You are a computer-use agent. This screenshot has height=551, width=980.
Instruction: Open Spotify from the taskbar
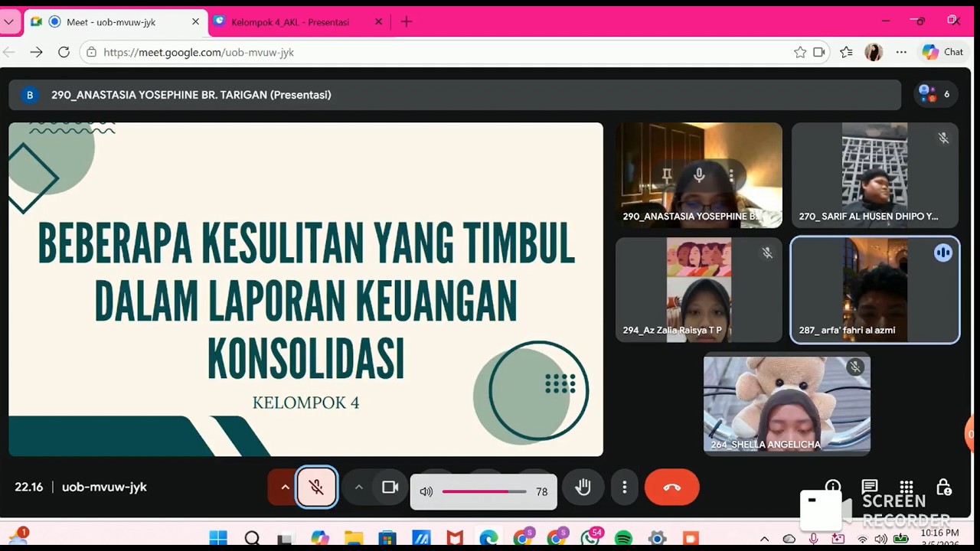tap(624, 538)
